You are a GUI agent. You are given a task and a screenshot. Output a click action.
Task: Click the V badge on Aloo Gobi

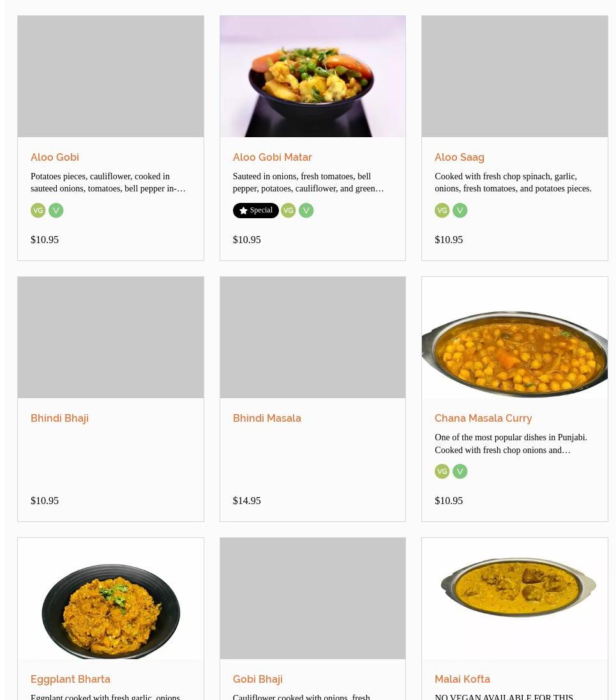[56, 211]
